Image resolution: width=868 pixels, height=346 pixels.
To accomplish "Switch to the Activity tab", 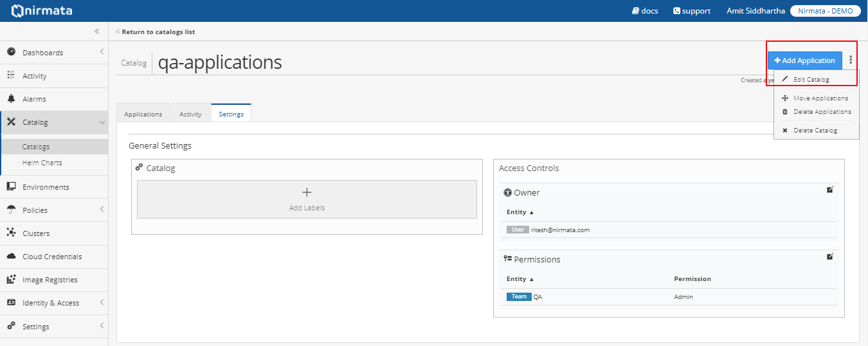I will [x=190, y=114].
